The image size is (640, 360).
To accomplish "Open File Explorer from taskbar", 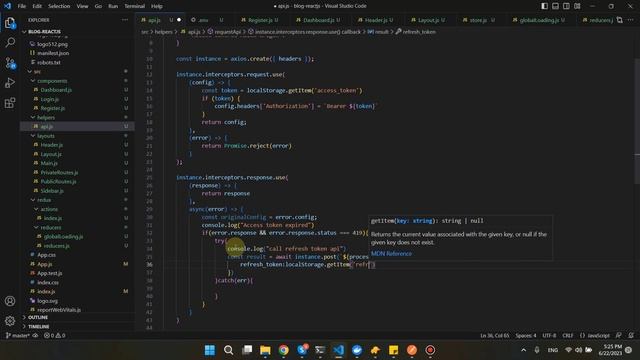I will point(265,350).
